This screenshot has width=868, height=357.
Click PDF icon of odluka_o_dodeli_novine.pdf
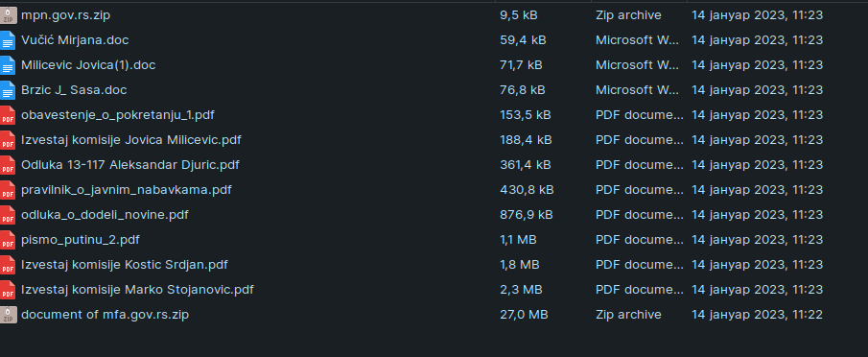8,215
